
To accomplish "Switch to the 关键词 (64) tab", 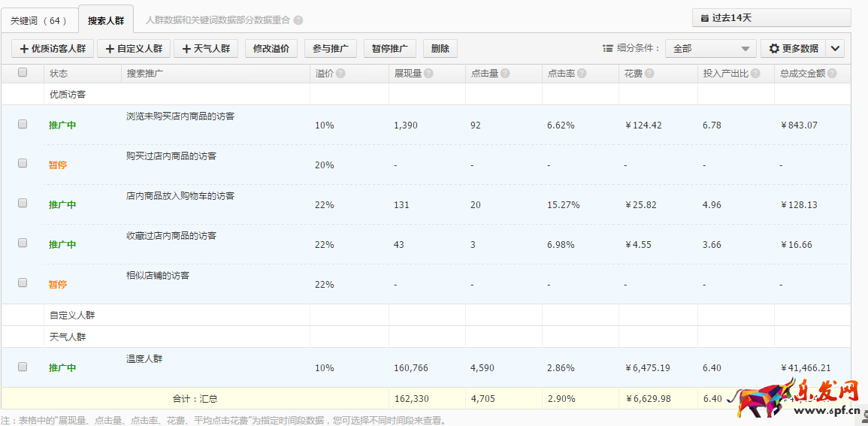I will (39, 20).
